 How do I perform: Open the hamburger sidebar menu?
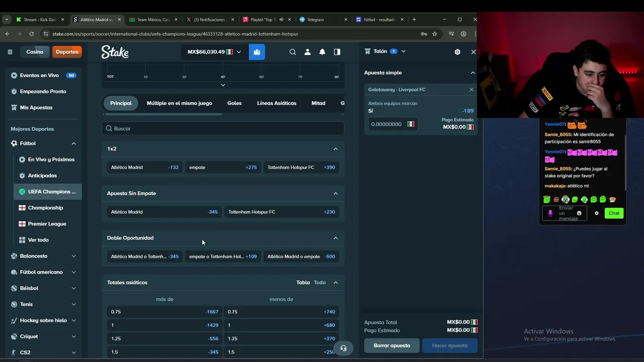pyautogui.click(x=10, y=52)
